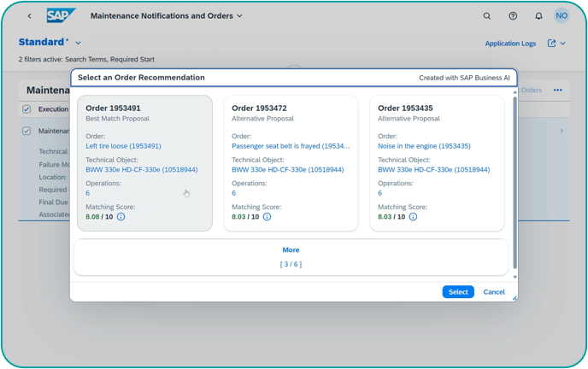
Task: Open the Standard view variant dropdown
Action: click(x=78, y=43)
